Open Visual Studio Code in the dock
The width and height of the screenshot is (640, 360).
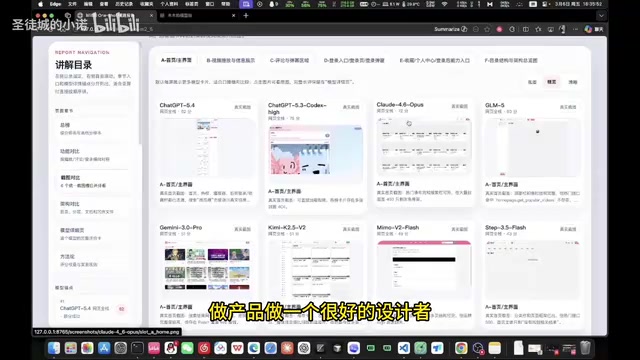click(x=404, y=348)
